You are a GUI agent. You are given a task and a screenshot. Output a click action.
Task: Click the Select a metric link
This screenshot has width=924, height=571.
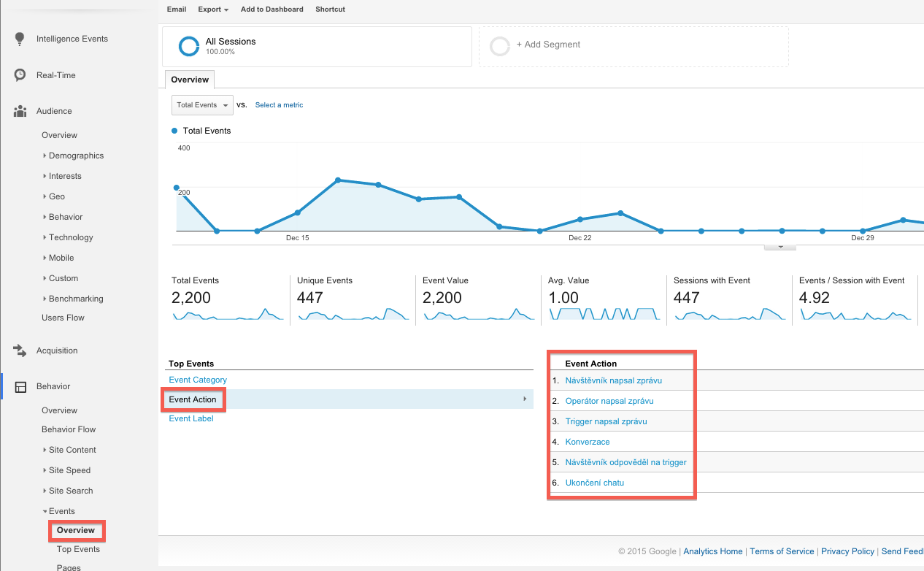tap(279, 105)
